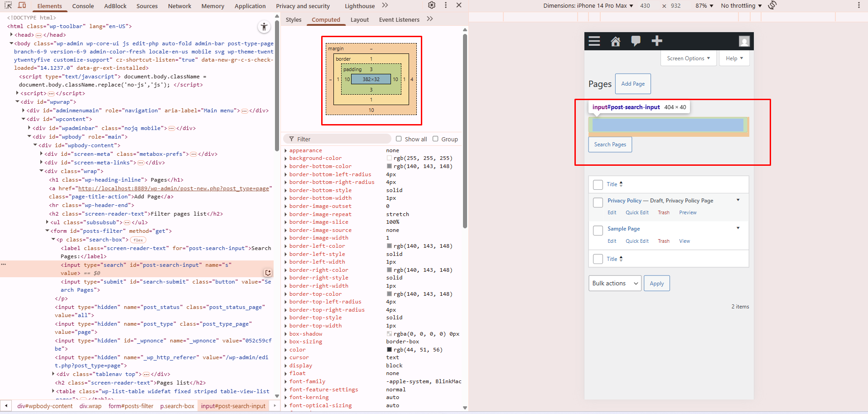Expand the adminmenumain div node

24,110
